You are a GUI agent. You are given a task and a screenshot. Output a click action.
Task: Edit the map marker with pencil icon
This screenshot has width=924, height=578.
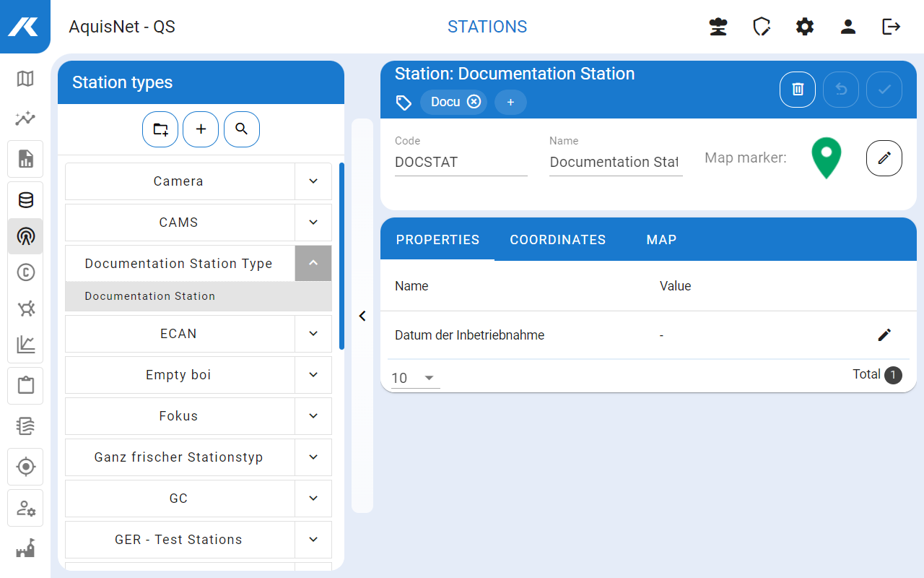pyautogui.click(x=884, y=158)
